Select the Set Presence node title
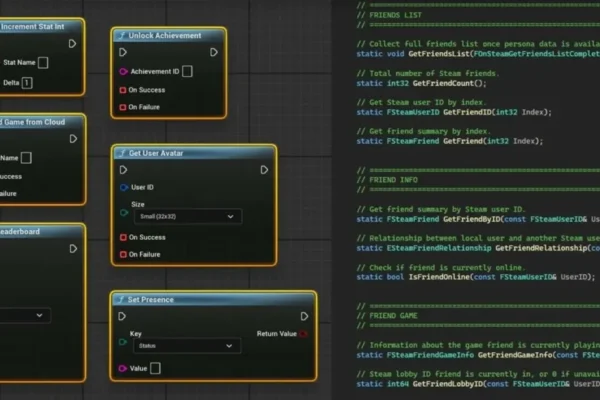 point(151,300)
